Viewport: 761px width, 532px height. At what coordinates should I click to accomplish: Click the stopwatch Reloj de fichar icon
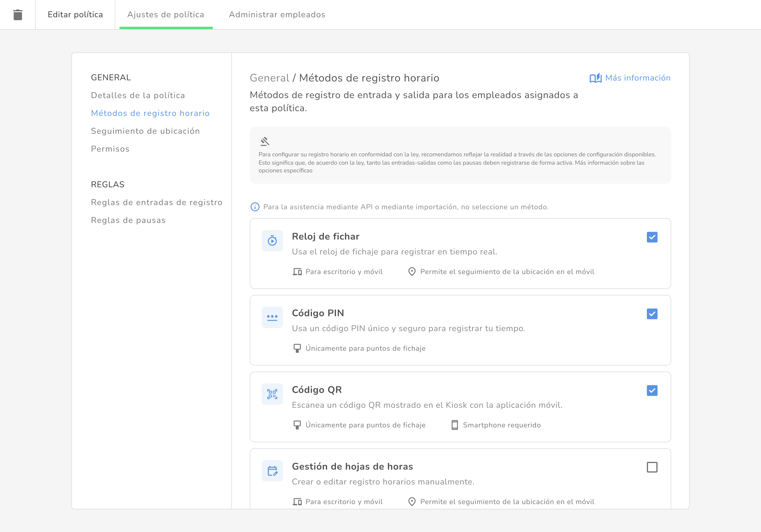tap(272, 241)
